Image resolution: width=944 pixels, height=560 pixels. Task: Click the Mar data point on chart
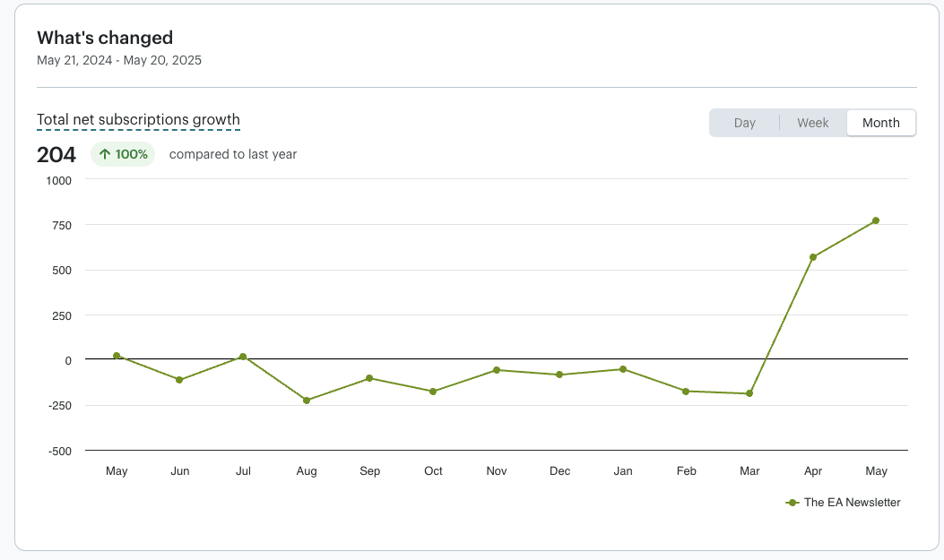click(x=749, y=393)
